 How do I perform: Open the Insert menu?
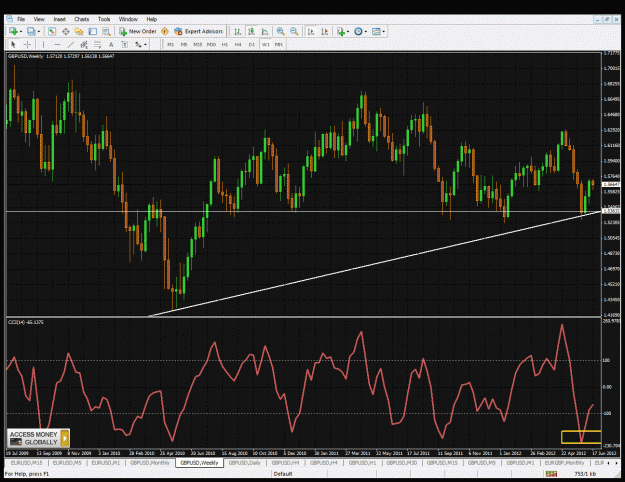pyautogui.click(x=60, y=19)
